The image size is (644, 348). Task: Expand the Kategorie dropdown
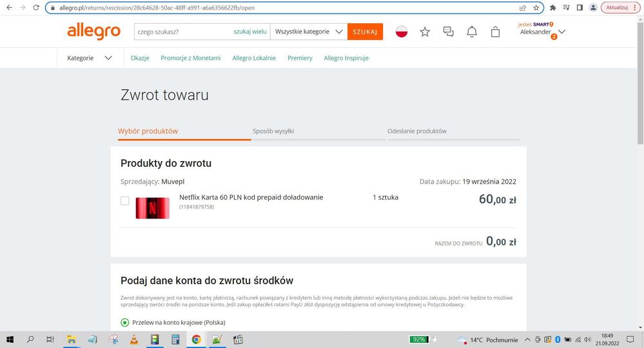[89, 58]
